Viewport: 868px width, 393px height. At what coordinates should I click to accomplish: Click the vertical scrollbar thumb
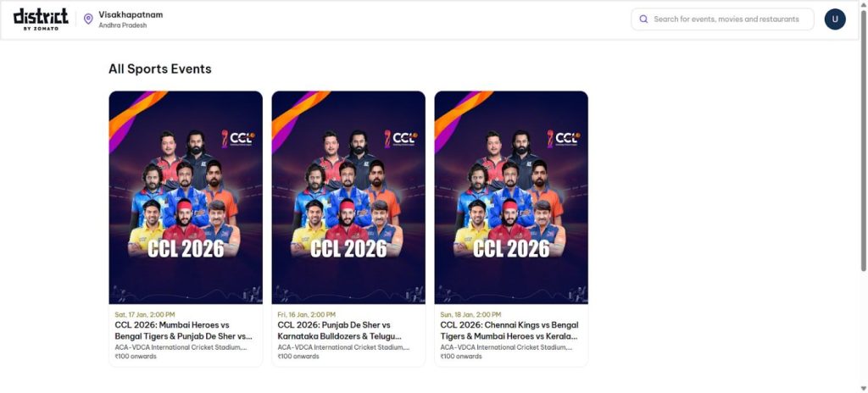(863, 140)
